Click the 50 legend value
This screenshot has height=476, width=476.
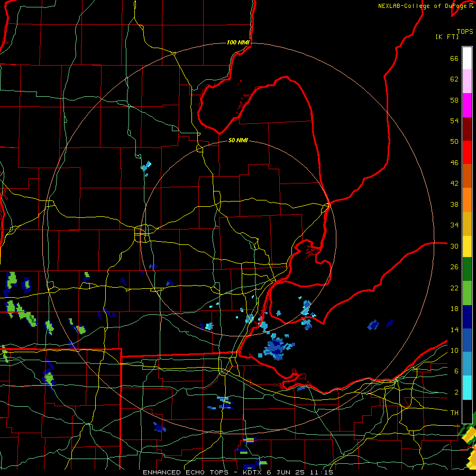(454, 142)
